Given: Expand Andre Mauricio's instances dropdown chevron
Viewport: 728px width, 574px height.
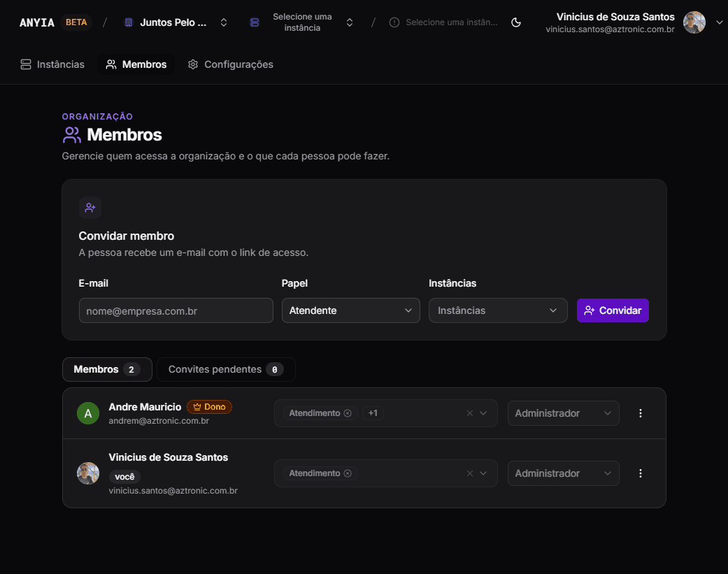Looking at the screenshot, I should click(483, 413).
